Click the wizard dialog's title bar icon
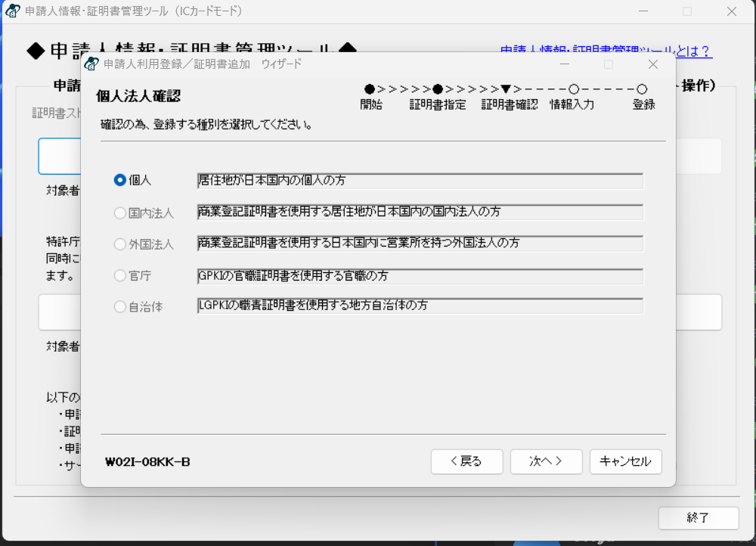Image resolution: width=756 pixels, height=546 pixels. click(x=91, y=64)
